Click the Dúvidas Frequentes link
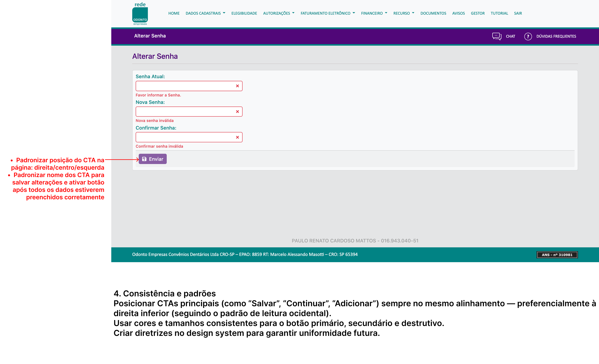Viewport: 599px width, 364px height. pos(556,36)
